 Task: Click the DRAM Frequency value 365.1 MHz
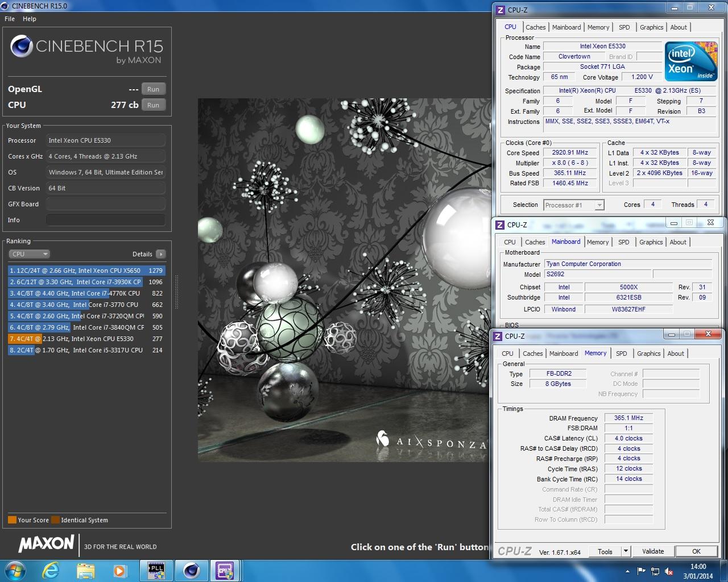click(x=628, y=418)
